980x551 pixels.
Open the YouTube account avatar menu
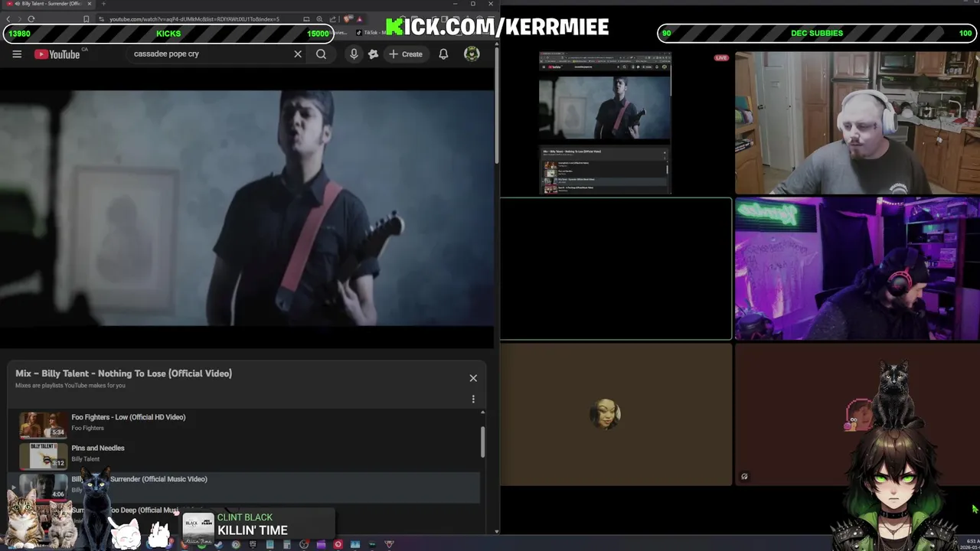point(472,54)
